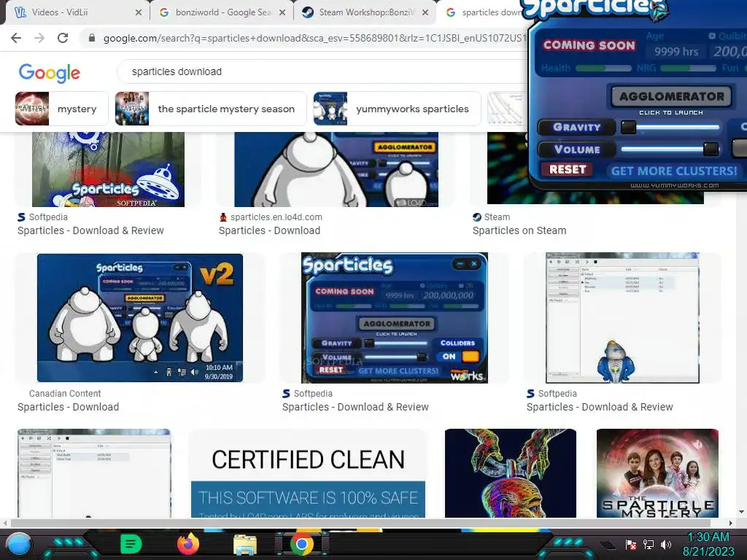Screen dimensions: 747x560
Task: Go back with the browser back arrow
Action: (16, 38)
